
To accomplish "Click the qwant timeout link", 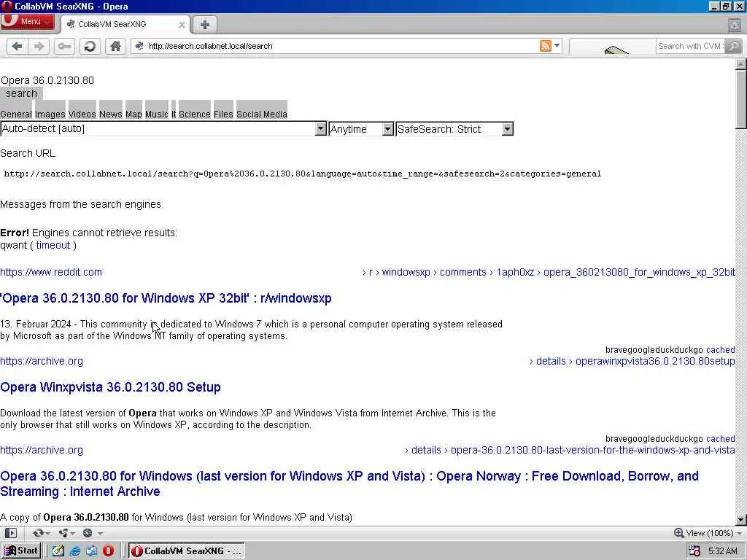I will click(x=53, y=245).
